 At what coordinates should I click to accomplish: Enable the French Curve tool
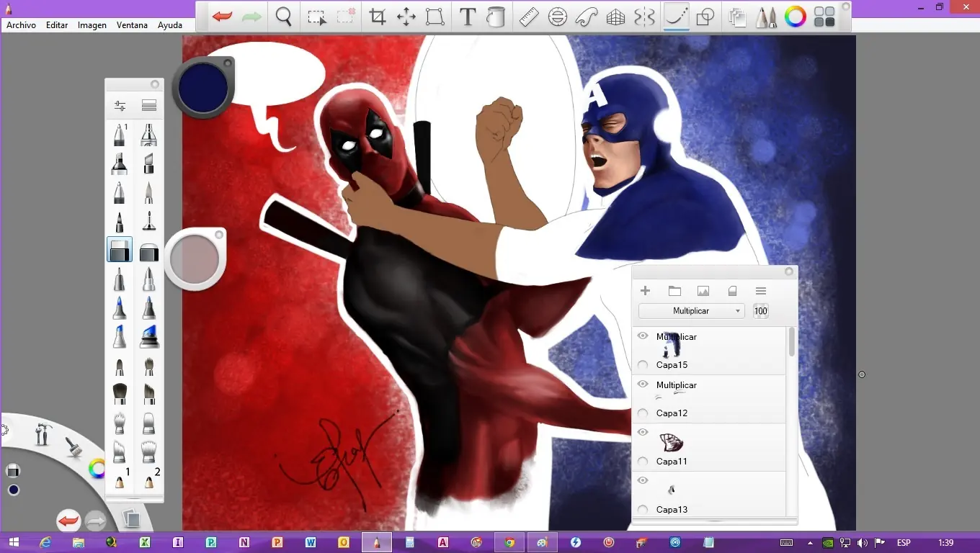(x=587, y=17)
